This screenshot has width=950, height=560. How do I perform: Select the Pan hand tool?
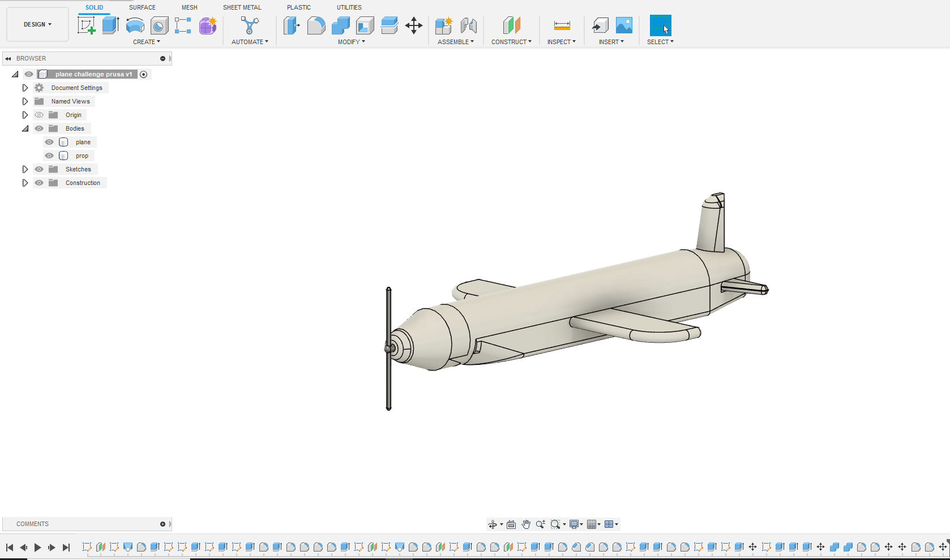click(526, 524)
